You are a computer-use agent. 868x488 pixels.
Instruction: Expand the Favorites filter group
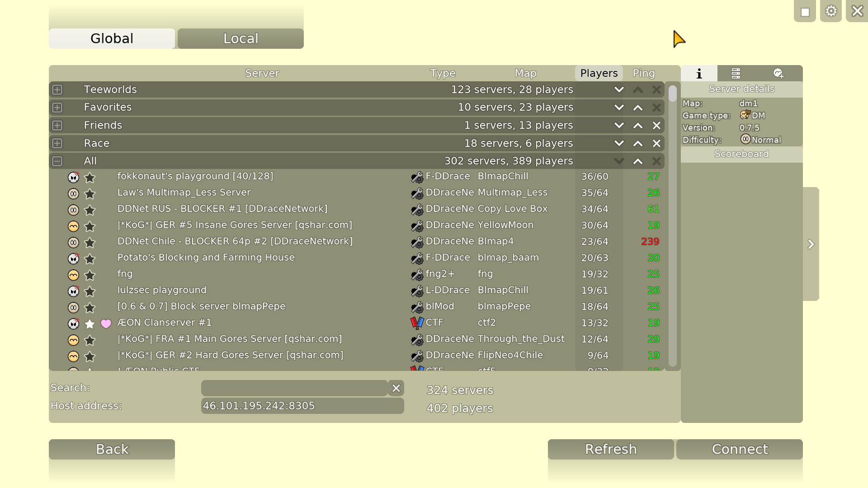[57, 108]
